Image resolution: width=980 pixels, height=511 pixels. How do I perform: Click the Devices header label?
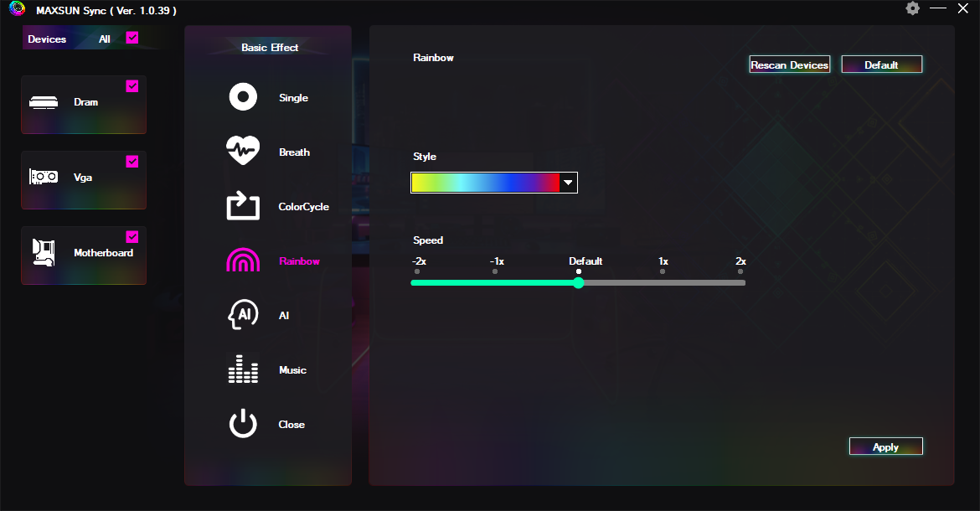(x=47, y=39)
